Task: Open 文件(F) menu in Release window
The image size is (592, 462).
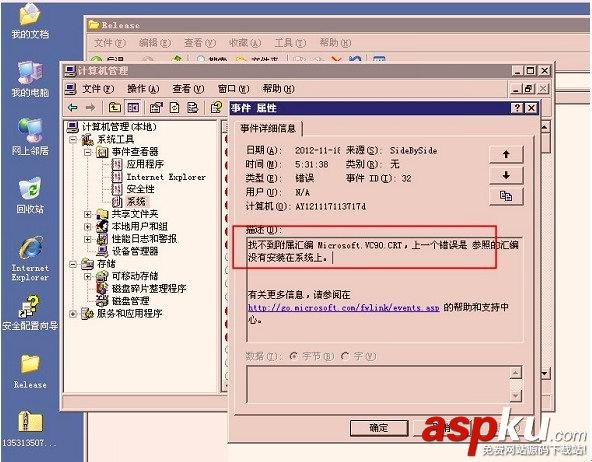Action: click(x=109, y=43)
